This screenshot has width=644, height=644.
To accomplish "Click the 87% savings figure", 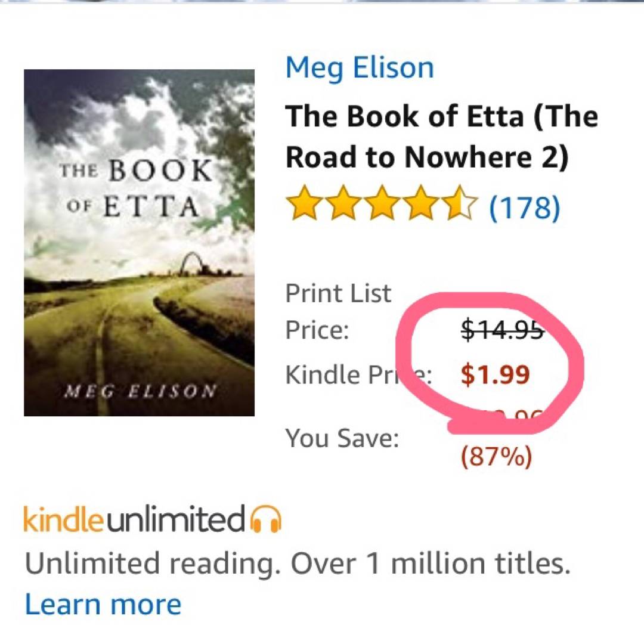I will point(496,459).
